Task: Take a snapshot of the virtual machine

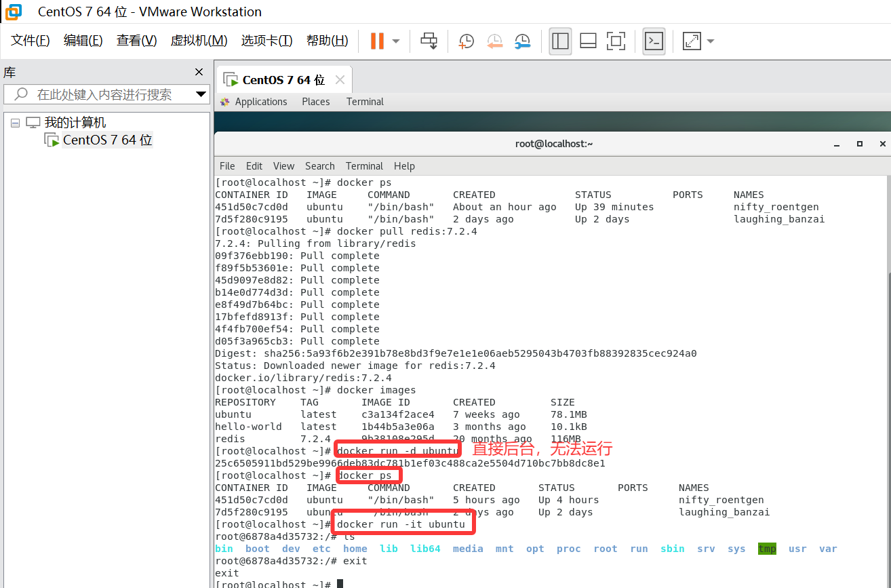Action: tap(466, 41)
